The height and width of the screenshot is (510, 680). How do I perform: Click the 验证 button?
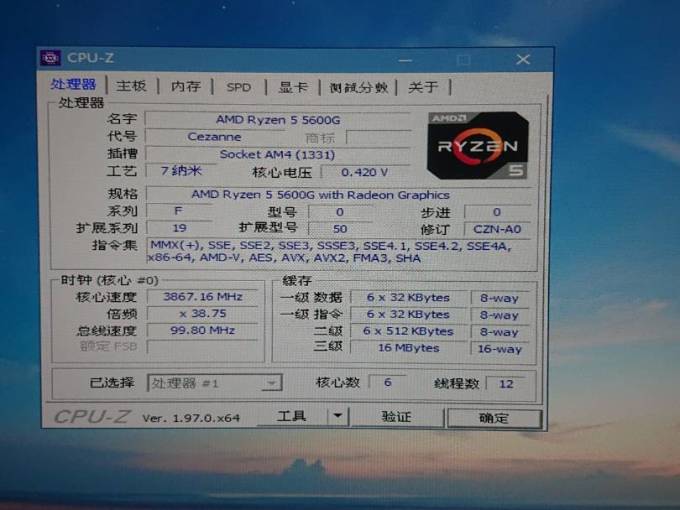pyautogui.click(x=396, y=417)
